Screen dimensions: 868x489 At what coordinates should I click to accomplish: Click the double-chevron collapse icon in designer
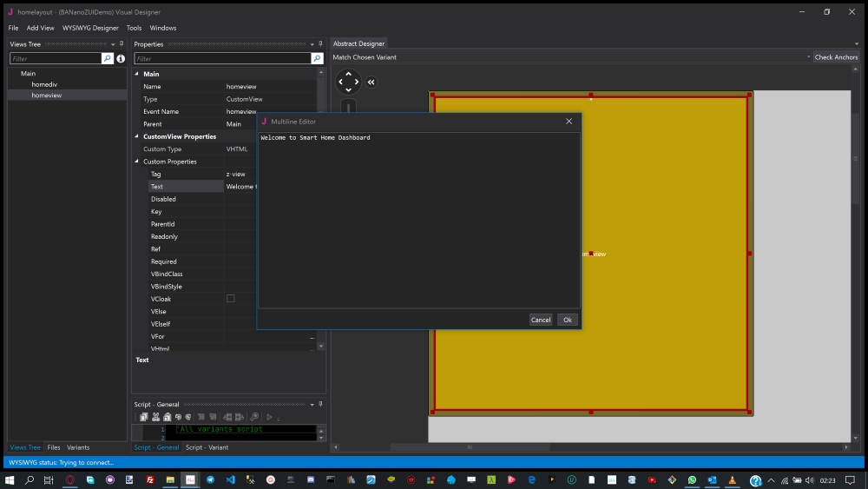pyautogui.click(x=371, y=82)
